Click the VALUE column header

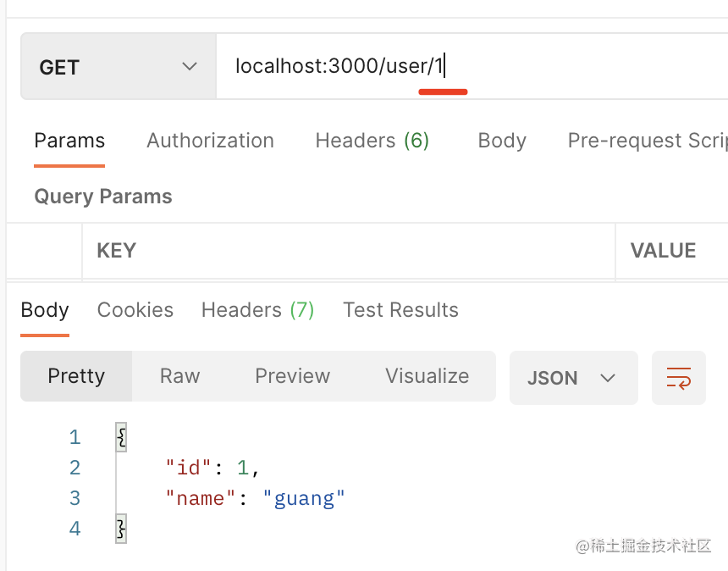point(663,251)
